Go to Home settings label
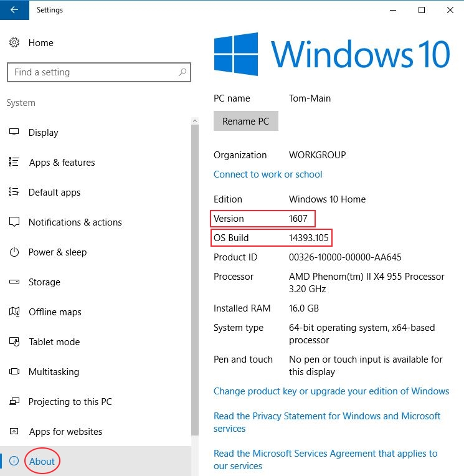The width and height of the screenshot is (464, 476). [41, 43]
